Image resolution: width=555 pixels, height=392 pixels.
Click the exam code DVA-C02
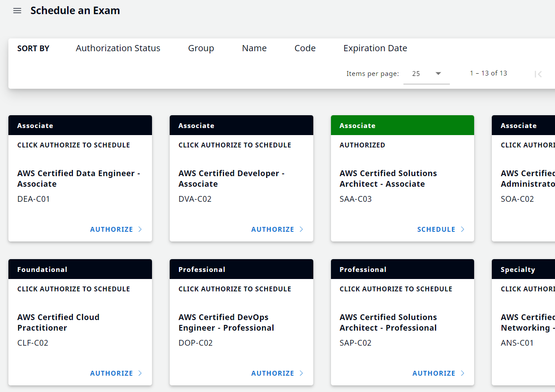195,199
